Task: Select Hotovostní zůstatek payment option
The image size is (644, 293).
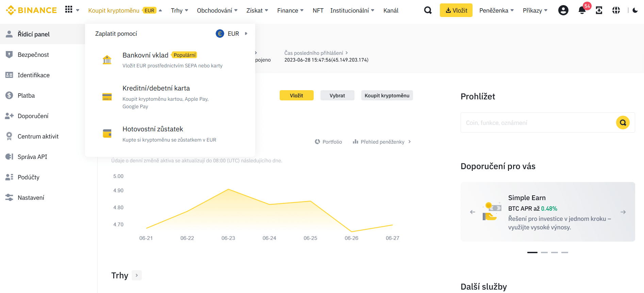Action: pyautogui.click(x=170, y=134)
